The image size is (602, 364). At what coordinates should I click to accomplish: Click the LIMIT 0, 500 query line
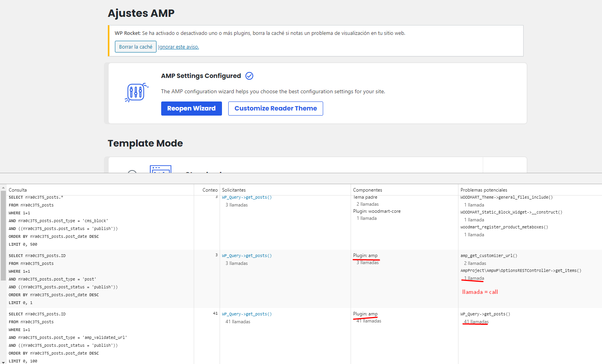pos(23,244)
